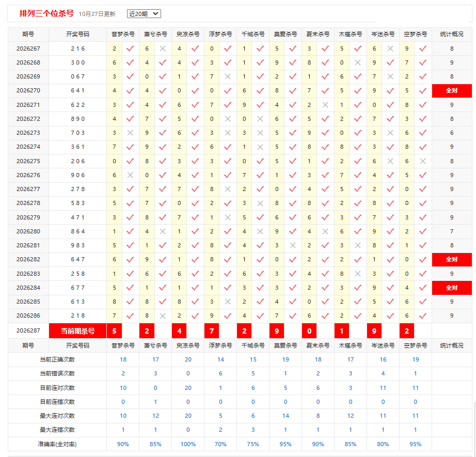Image resolution: width=476 pixels, height=457 pixels.
Task: Click the 准确率(全对率) row label
Action: (x=57, y=444)
